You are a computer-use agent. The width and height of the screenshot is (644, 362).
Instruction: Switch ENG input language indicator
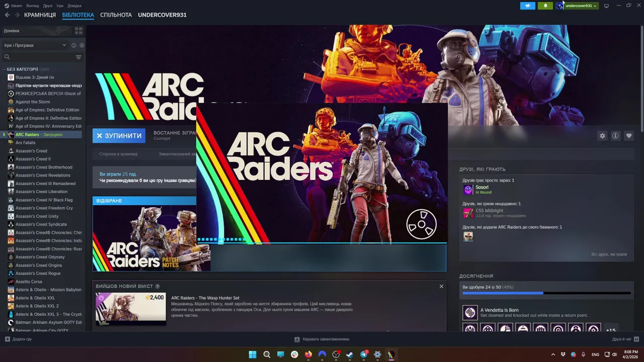pyautogui.click(x=595, y=354)
